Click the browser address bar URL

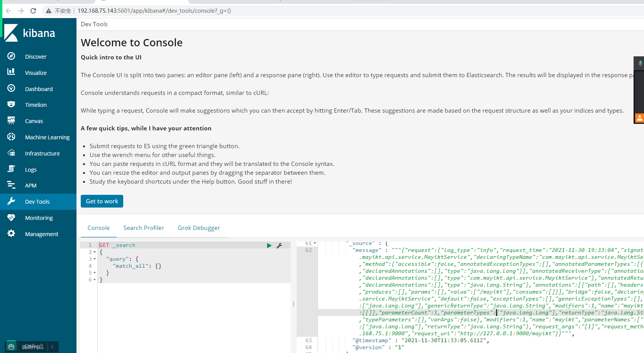[155, 11]
